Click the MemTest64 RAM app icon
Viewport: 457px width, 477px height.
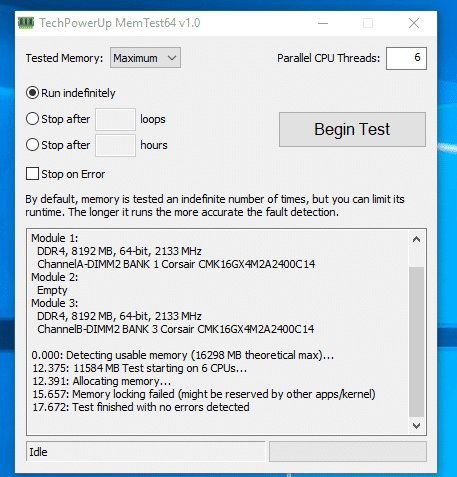click(26, 23)
